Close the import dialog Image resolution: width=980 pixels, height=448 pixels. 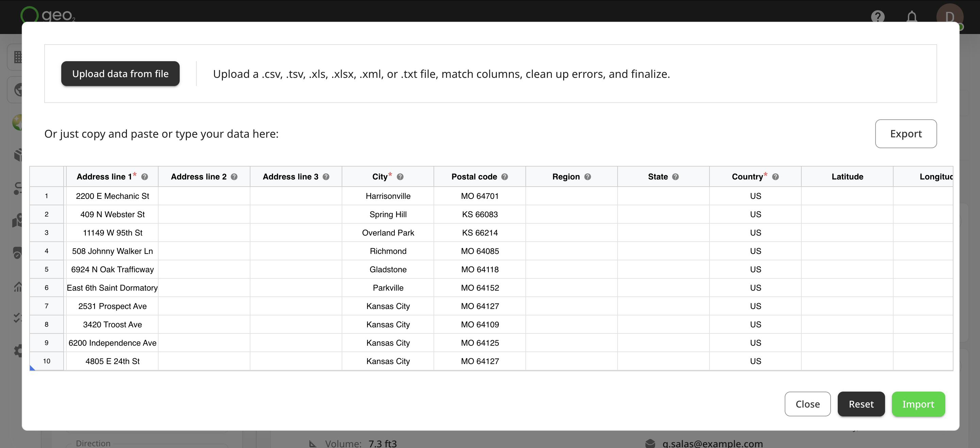[807, 404]
